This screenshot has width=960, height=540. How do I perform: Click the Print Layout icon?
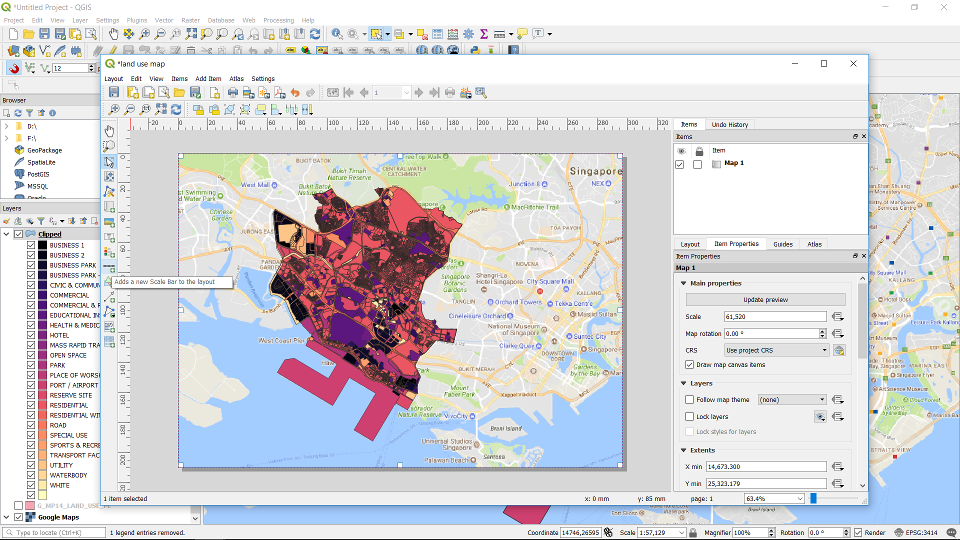coord(233,93)
